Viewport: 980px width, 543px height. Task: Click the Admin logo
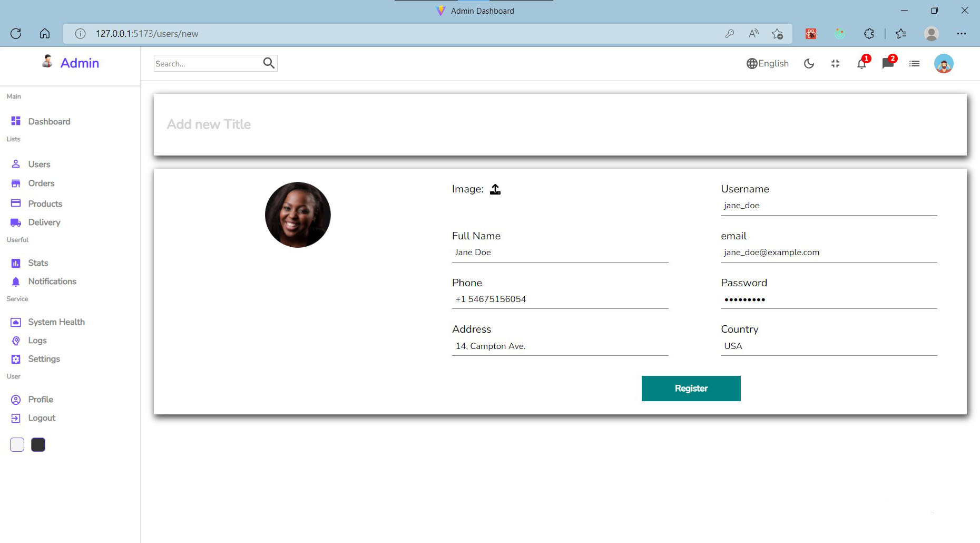(71, 63)
